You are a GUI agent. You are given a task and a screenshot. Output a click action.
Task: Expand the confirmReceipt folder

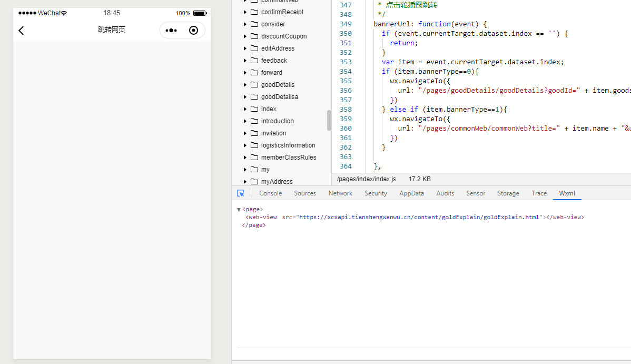pyautogui.click(x=245, y=12)
